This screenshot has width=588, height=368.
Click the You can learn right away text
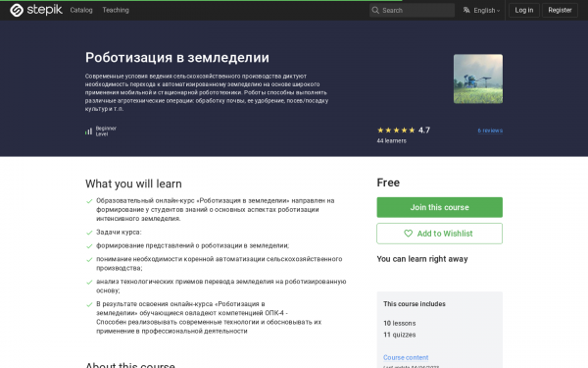pos(422,259)
